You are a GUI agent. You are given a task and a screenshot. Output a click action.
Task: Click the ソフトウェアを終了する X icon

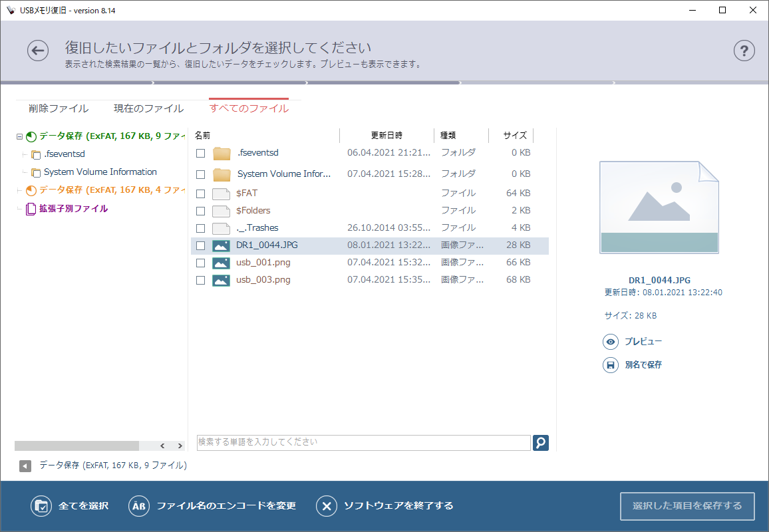pos(326,506)
